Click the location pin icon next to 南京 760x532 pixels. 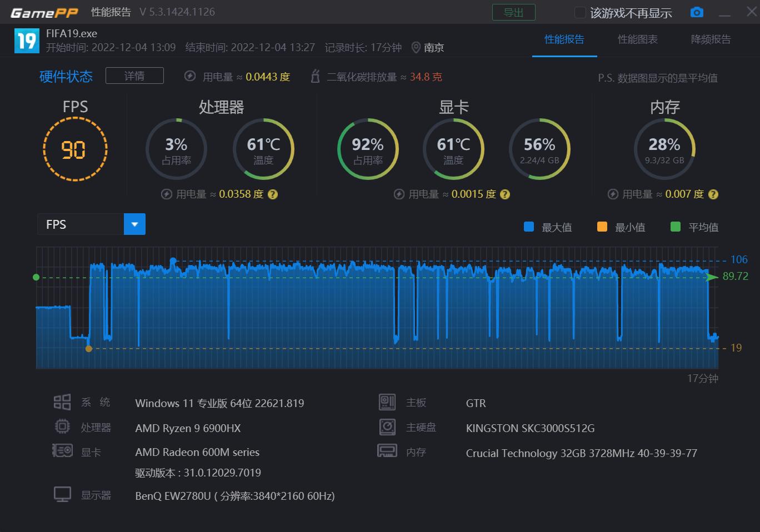(416, 48)
